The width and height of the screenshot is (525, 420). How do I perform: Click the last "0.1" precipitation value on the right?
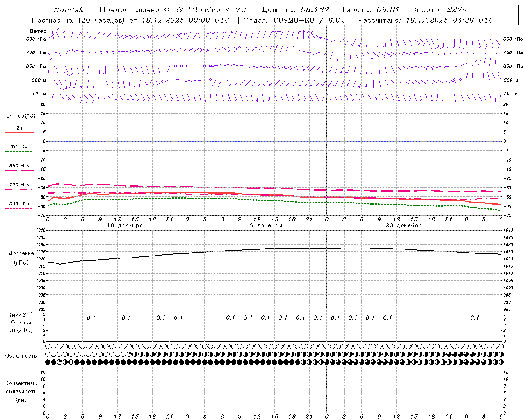pos(475,317)
